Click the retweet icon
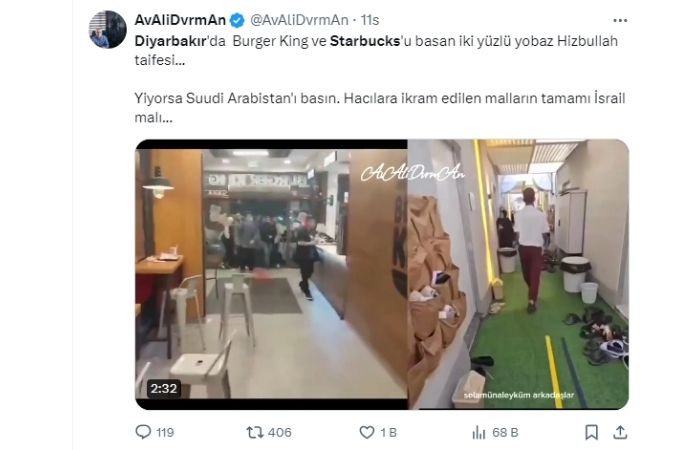 (254, 432)
